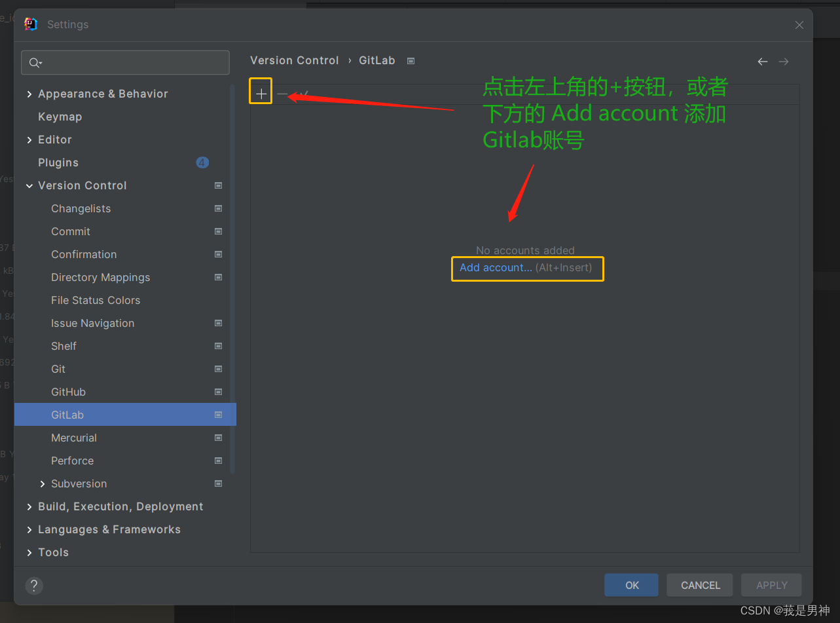Expand Build, Execution, Deployment section

coord(29,507)
